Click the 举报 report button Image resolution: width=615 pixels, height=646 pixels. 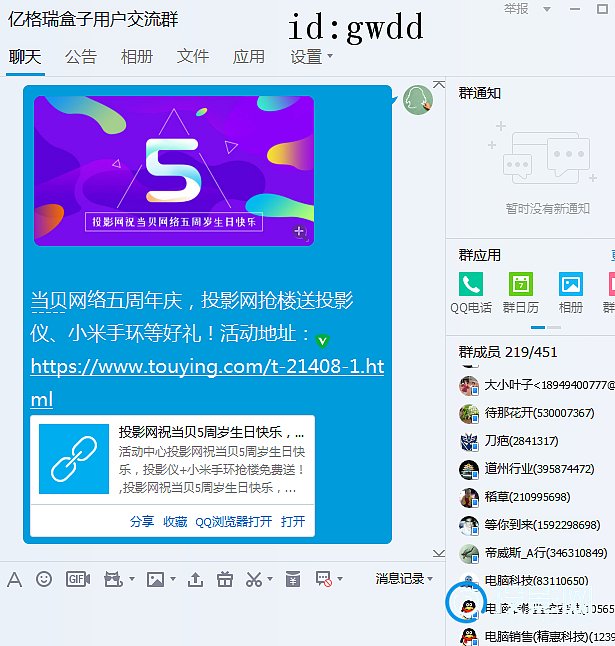click(516, 9)
